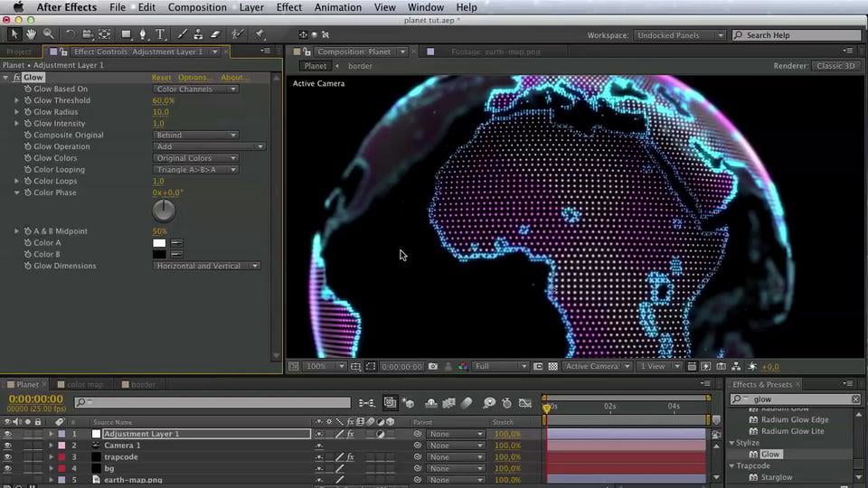Select the Horizontal Type tool
The width and height of the screenshot is (868, 488).
click(161, 34)
